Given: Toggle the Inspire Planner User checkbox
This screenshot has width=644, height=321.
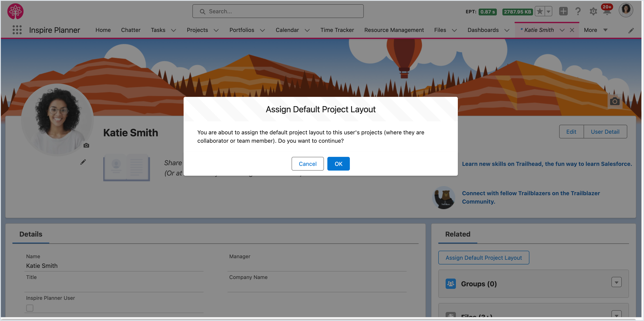Looking at the screenshot, I should [x=30, y=308].
